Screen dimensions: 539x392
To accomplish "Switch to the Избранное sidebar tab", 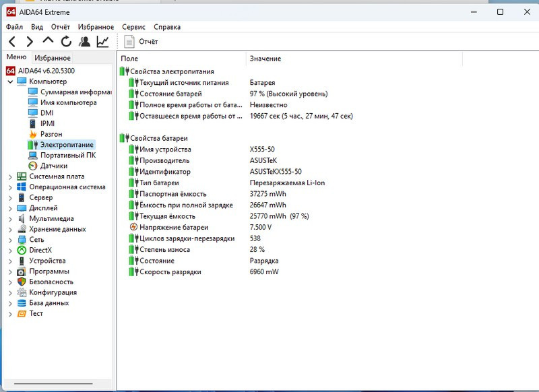I will click(53, 58).
